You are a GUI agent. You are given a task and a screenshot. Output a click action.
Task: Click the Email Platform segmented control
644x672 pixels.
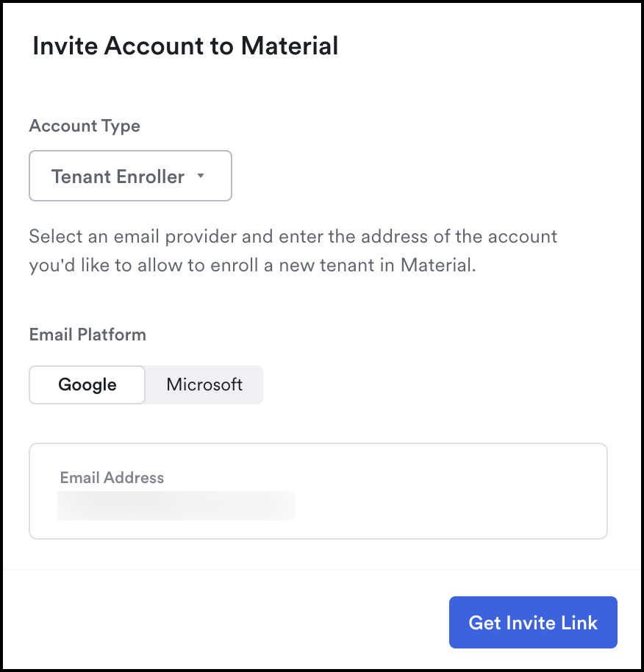click(146, 385)
